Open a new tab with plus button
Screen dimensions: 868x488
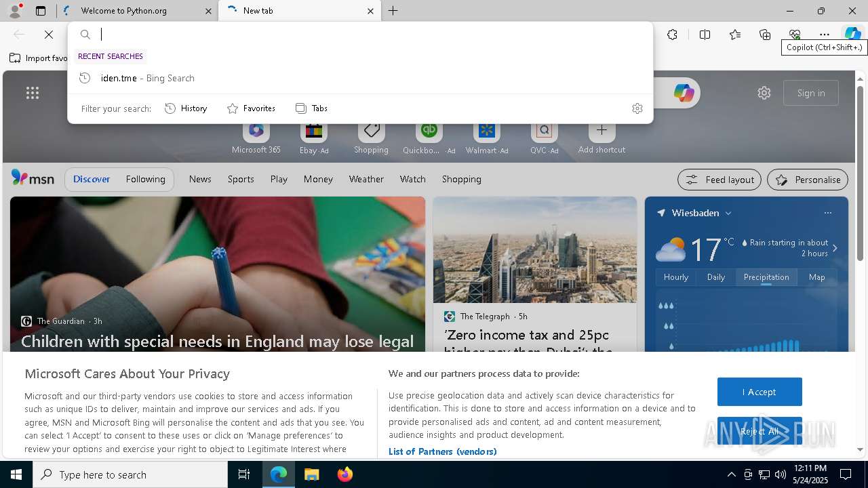coord(393,11)
